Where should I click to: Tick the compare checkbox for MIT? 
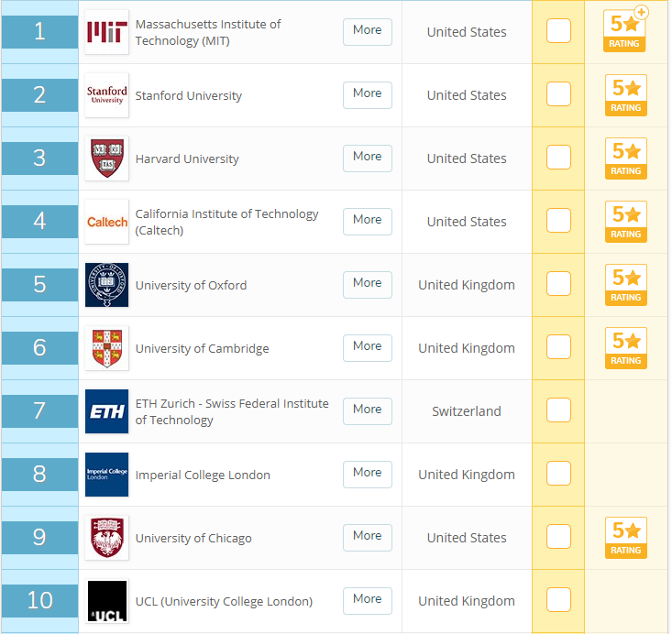(558, 31)
